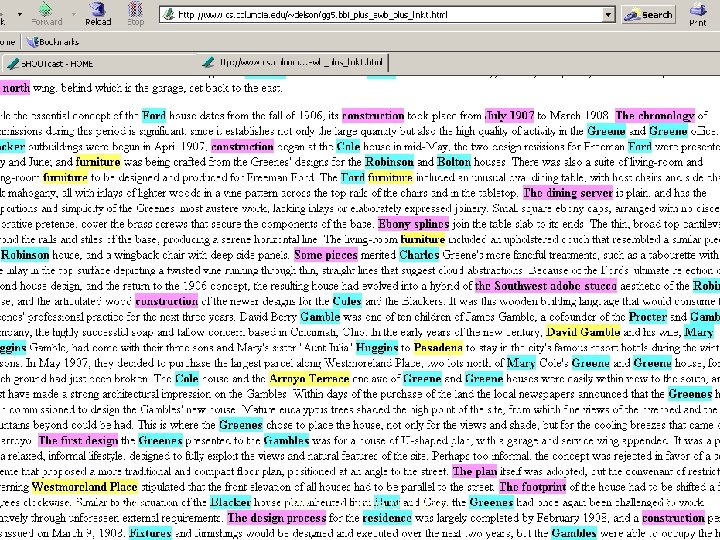Open the Bookmarks toolbar item
720x540 pixels.
53,42
